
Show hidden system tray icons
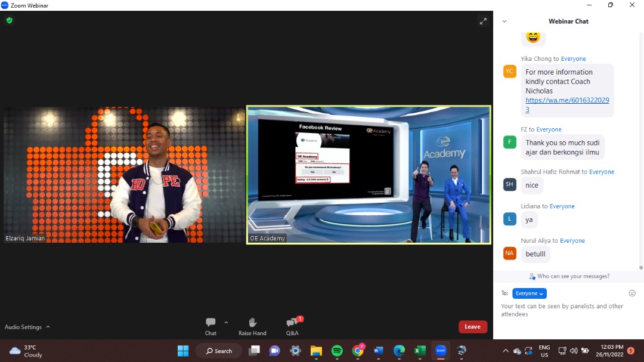pyautogui.click(x=506, y=351)
